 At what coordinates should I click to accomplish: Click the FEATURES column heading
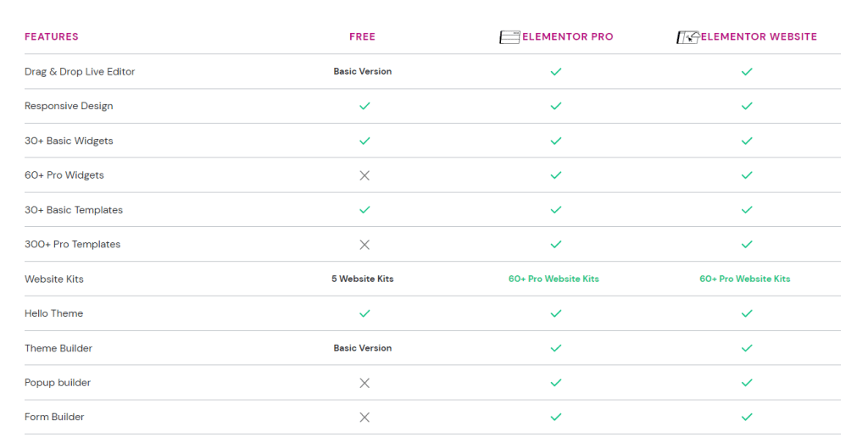coord(52,36)
